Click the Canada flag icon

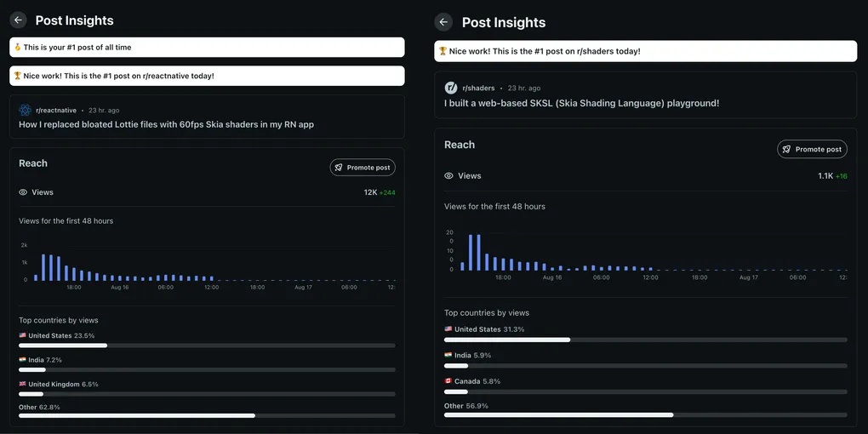click(448, 381)
